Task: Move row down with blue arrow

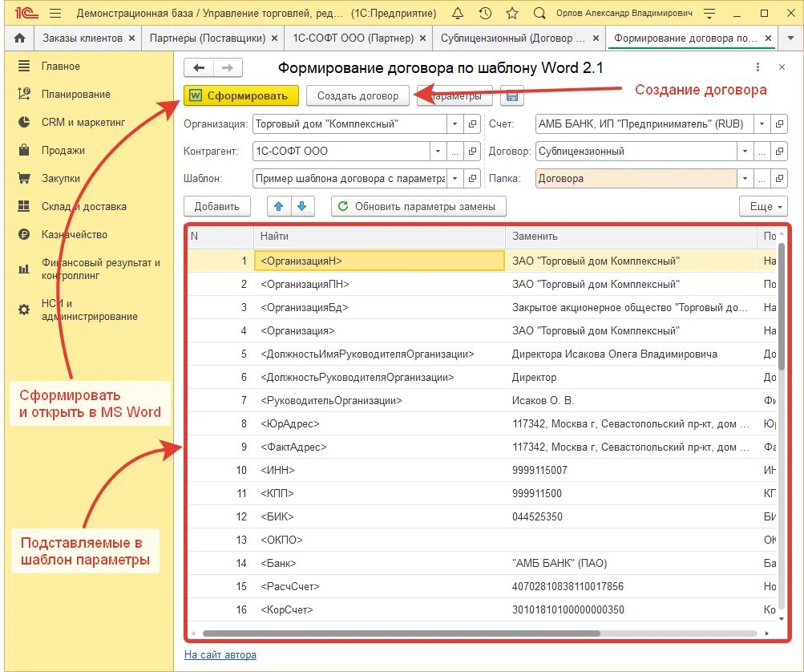Action: point(302,206)
